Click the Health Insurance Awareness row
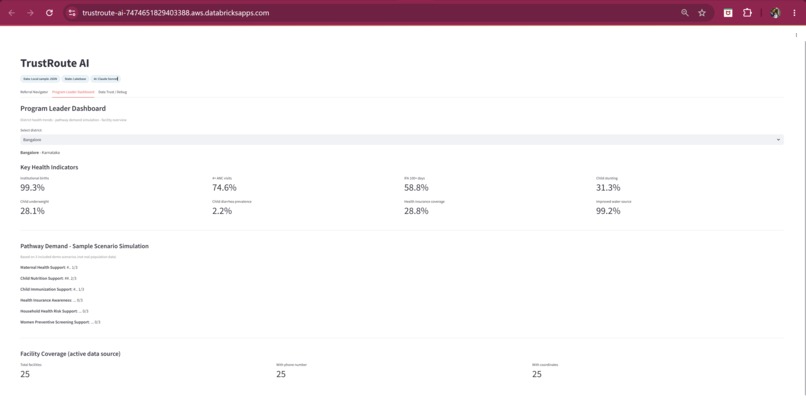 51,300
